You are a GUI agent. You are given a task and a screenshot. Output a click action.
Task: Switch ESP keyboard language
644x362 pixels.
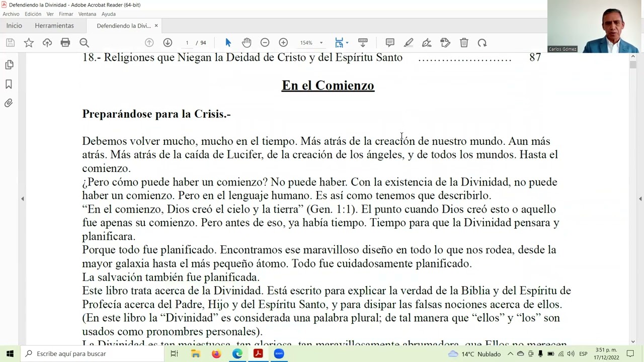coord(583,353)
